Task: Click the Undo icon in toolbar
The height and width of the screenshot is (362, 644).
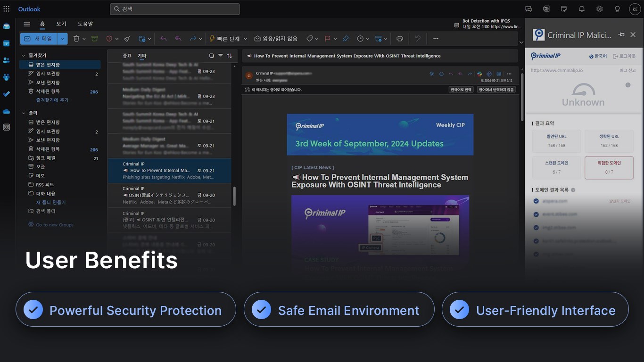Action: (x=418, y=39)
